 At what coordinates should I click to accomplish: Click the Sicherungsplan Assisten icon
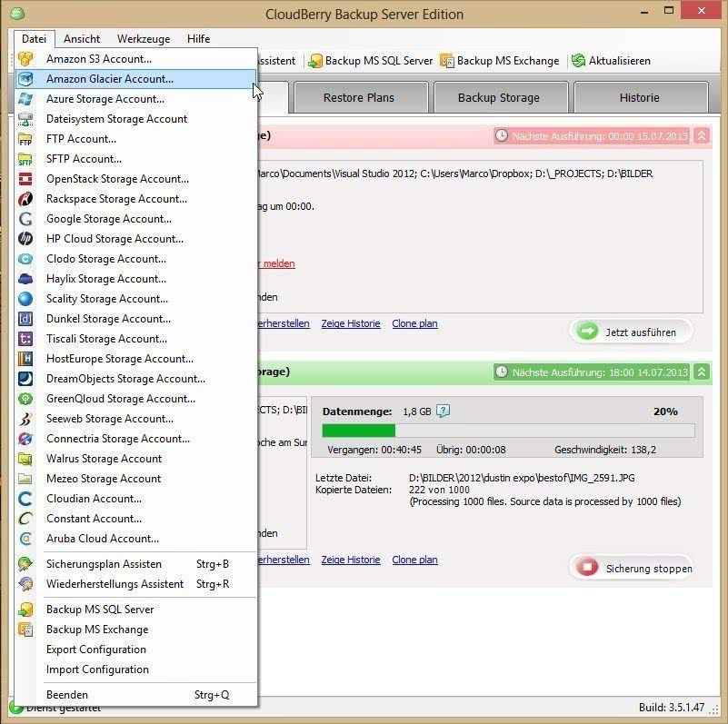coord(25,564)
